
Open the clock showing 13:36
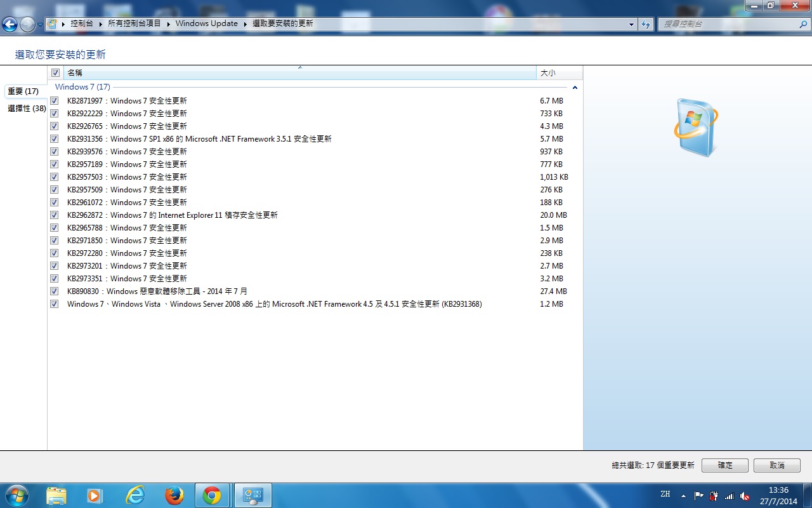778,495
